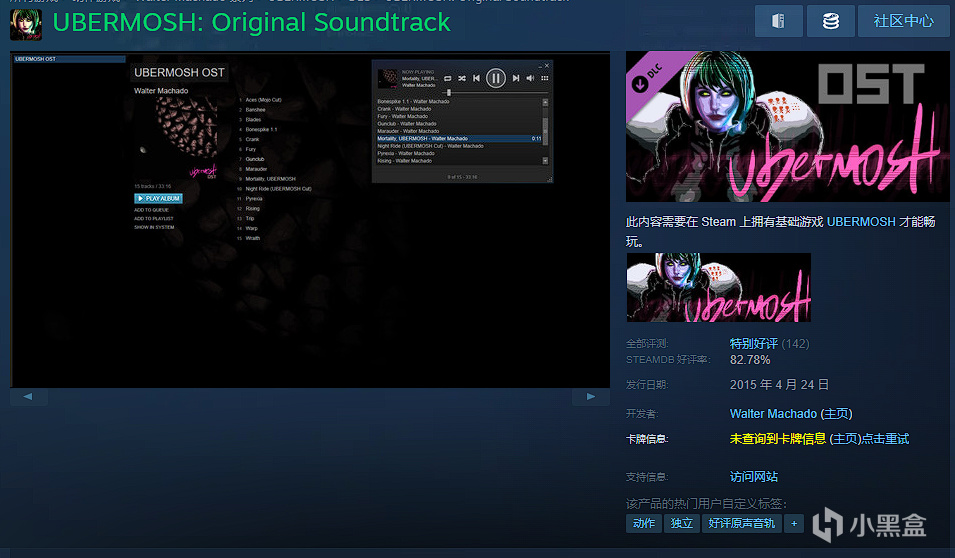Show previous screenshot with left arrow
Image resolution: width=955 pixels, height=558 pixels.
[x=29, y=397]
